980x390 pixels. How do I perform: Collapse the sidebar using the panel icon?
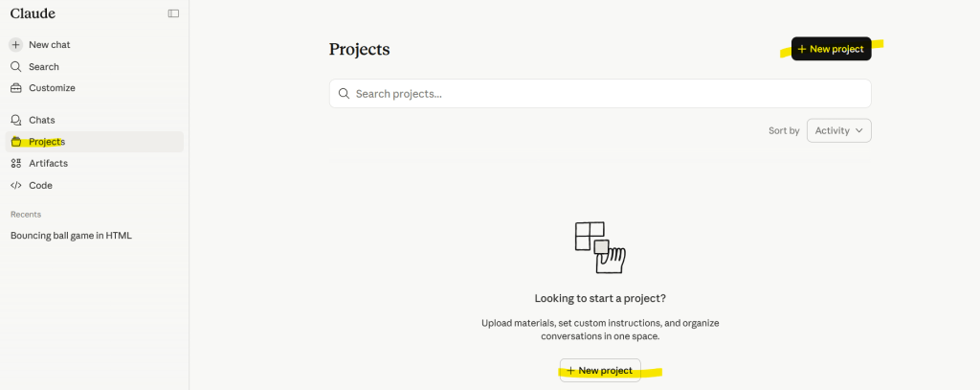point(173,13)
